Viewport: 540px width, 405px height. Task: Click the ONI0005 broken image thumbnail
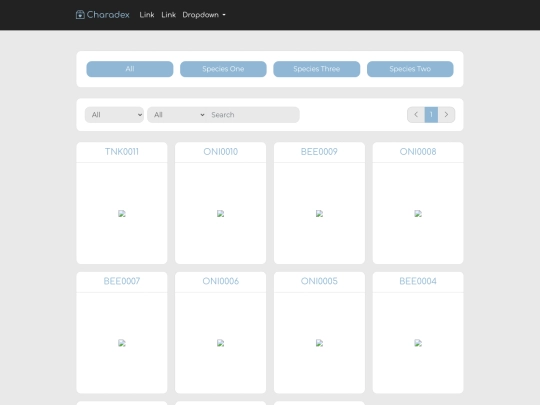(319, 343)
